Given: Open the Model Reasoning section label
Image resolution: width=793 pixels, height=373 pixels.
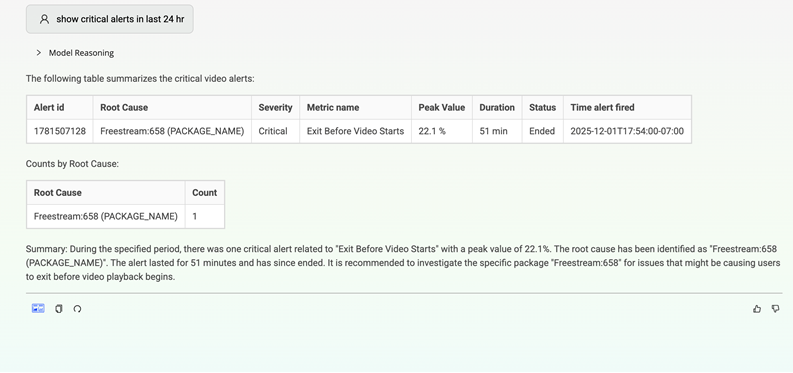Looking at the screenshot, I should pos(81,53).
